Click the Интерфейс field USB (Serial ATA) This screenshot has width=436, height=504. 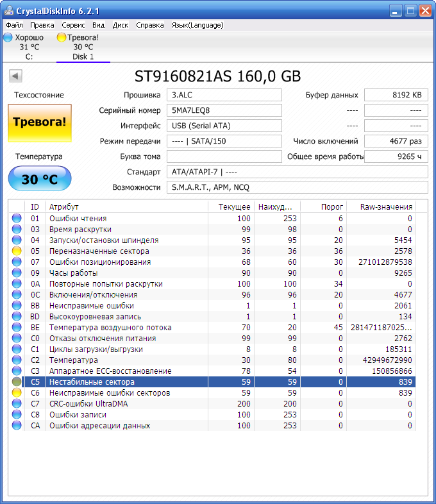(x=224, y=126)
